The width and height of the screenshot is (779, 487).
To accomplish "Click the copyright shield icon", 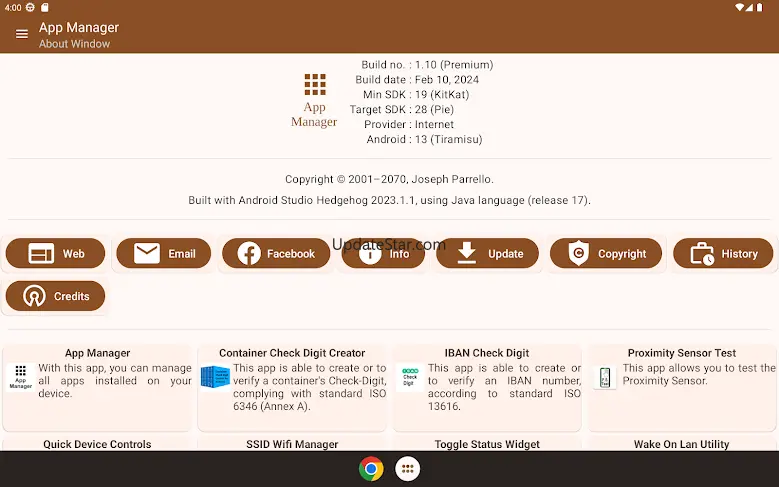I will [x=578, y=253].
